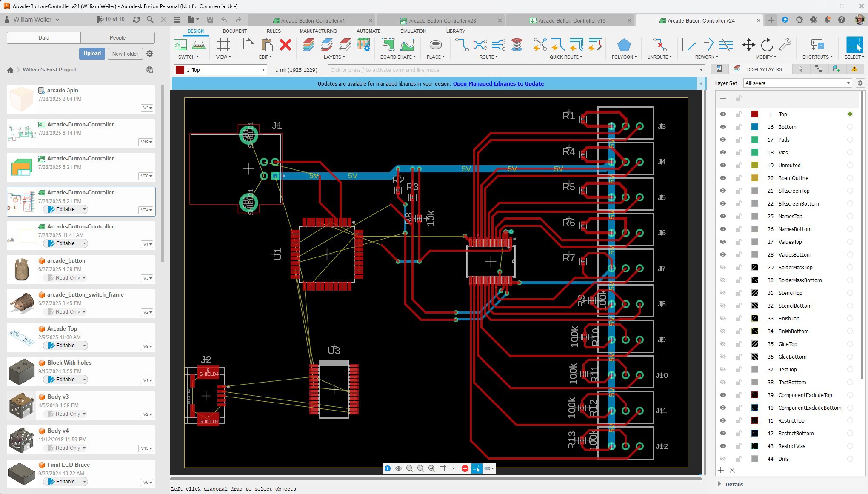Set Pads layer active with radio button
Viewport: 868px width, 494px height.
click(x=850, y=140)
